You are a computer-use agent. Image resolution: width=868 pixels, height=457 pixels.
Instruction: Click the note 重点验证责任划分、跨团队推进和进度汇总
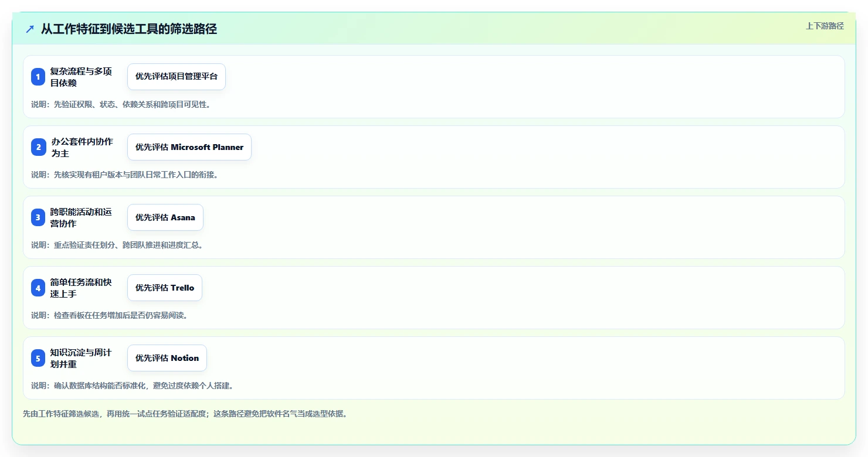pos(117,245)
